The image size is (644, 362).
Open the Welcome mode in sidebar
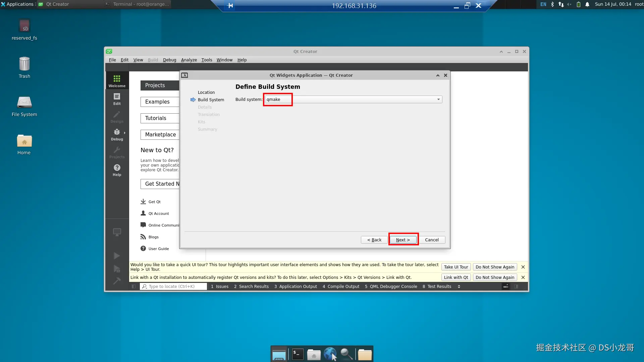pos(117,81)
